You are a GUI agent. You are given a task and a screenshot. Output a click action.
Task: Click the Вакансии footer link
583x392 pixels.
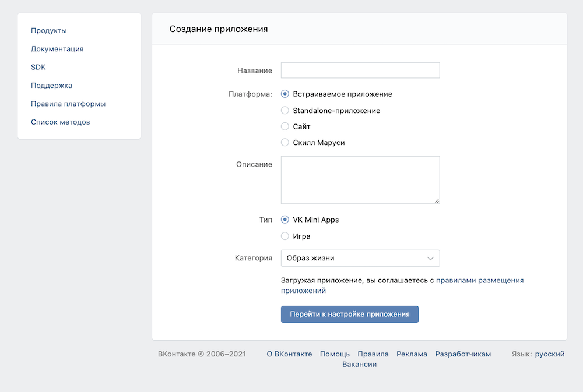coord(359,365)
